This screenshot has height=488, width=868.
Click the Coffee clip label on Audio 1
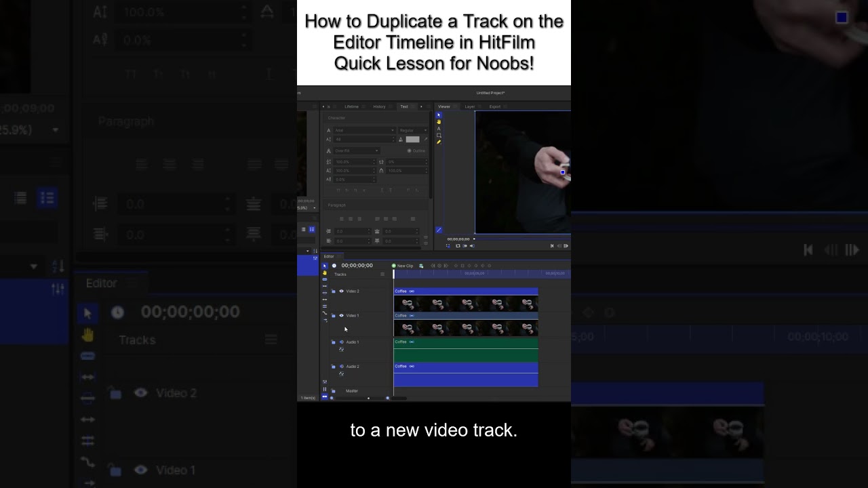pyautogui.click(x=401, y=342)
